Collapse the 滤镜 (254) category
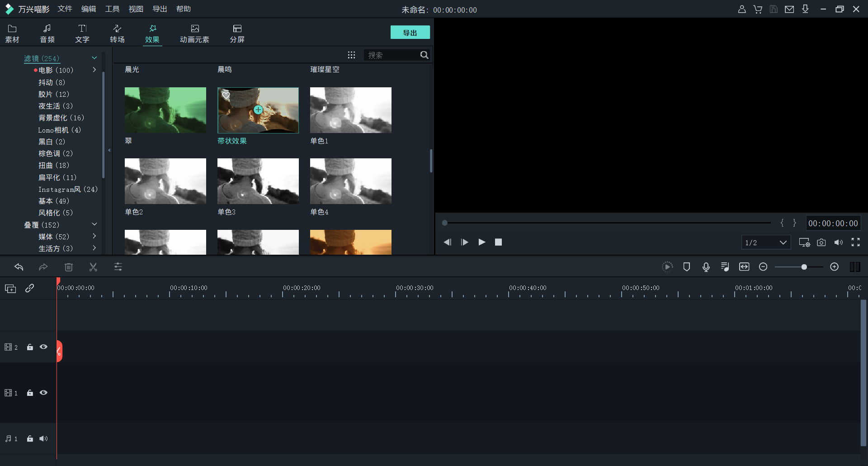 (x=94, y=58)
